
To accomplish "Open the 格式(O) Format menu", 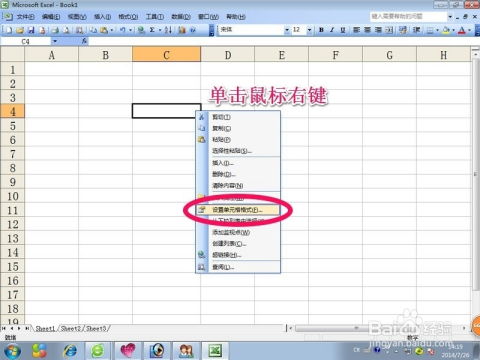I will click(x=128, y=16).
